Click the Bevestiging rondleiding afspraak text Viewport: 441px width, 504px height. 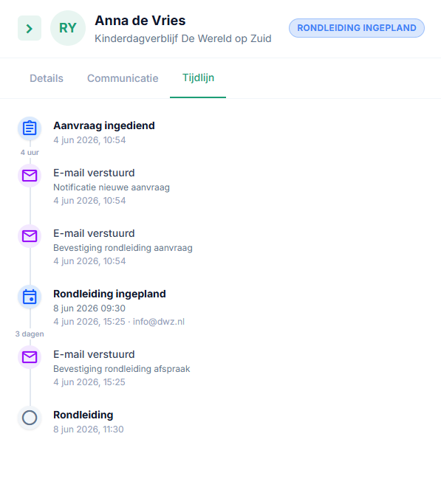(122, 369)
